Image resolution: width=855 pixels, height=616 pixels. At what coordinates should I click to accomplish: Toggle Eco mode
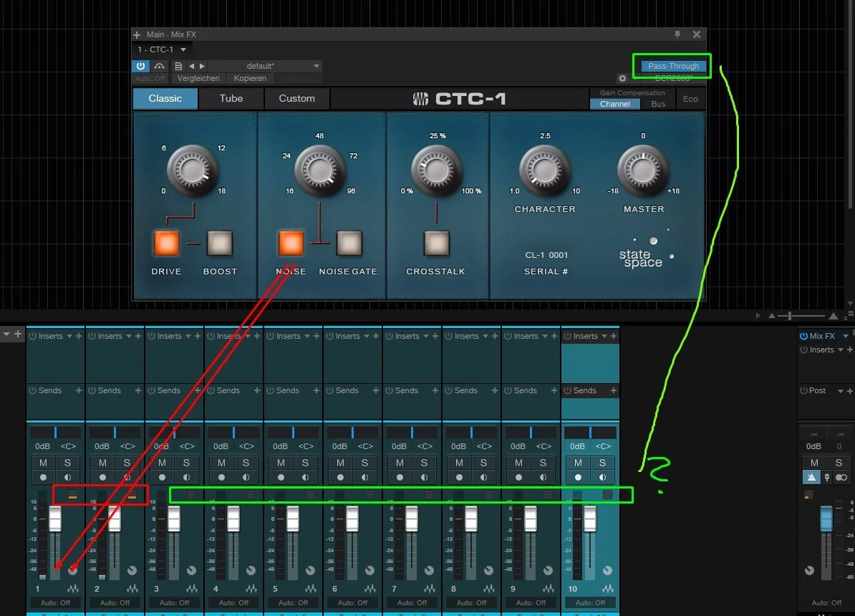pos(690,100)
